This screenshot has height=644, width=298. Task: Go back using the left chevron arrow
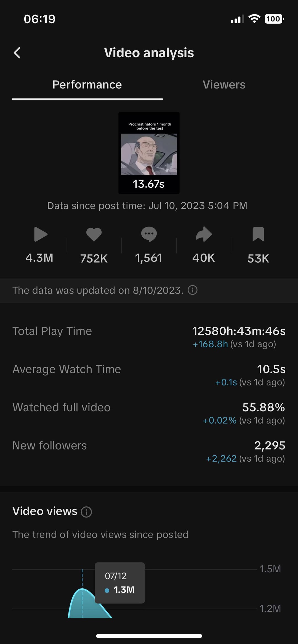point(17,53)
